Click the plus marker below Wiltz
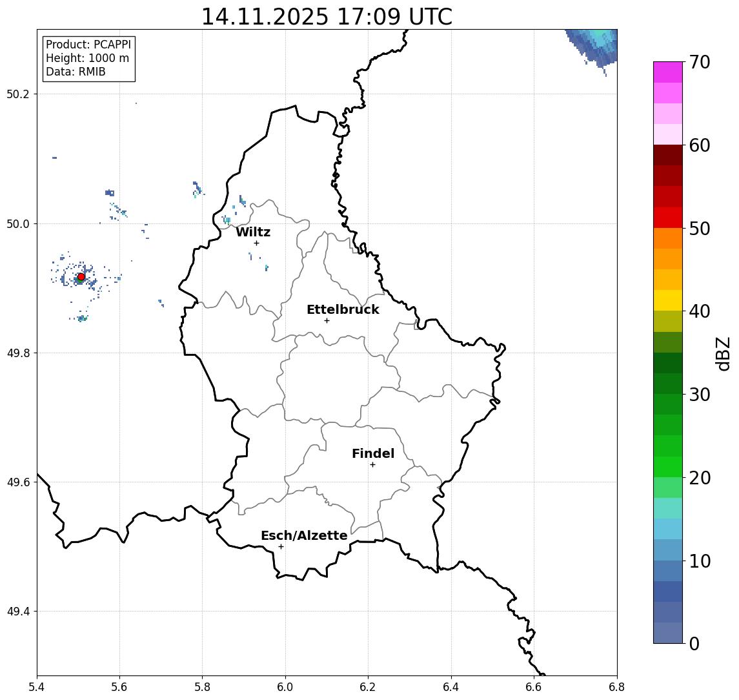Image resolution: width=739 pixels, height=700 pixels. tap(256, 243)
